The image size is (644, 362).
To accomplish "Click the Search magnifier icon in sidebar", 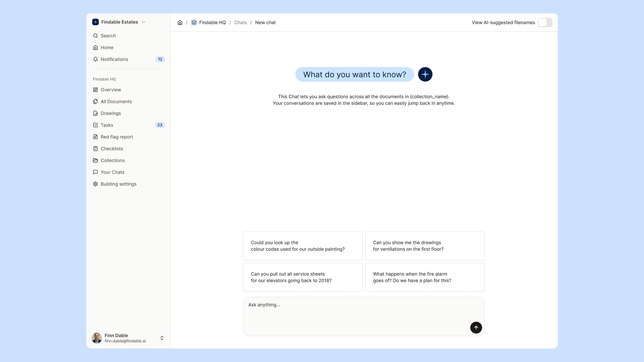I will (x=95, y=36).
